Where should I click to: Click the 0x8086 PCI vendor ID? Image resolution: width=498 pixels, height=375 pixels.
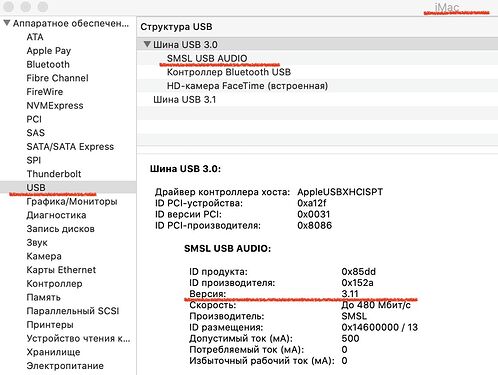pyautogui.click(x=314, y=225)
